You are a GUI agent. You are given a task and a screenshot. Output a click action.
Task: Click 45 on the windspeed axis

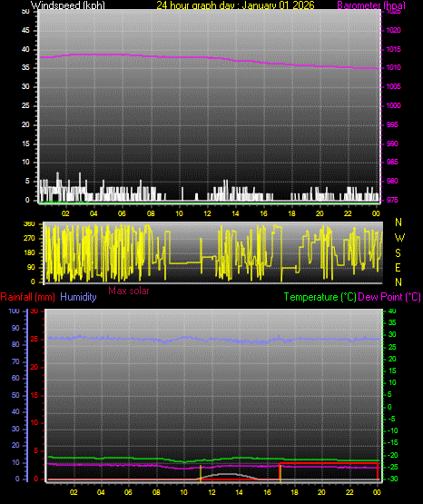[25, 30]
